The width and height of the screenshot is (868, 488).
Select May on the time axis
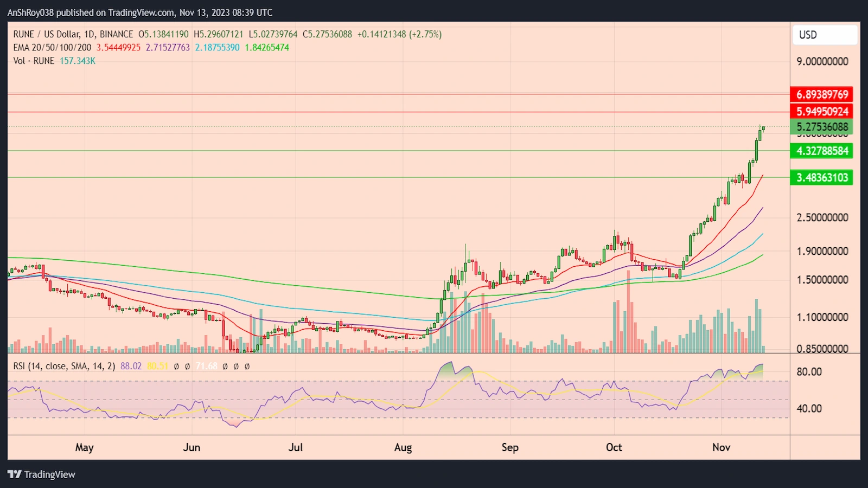(84, 447)
